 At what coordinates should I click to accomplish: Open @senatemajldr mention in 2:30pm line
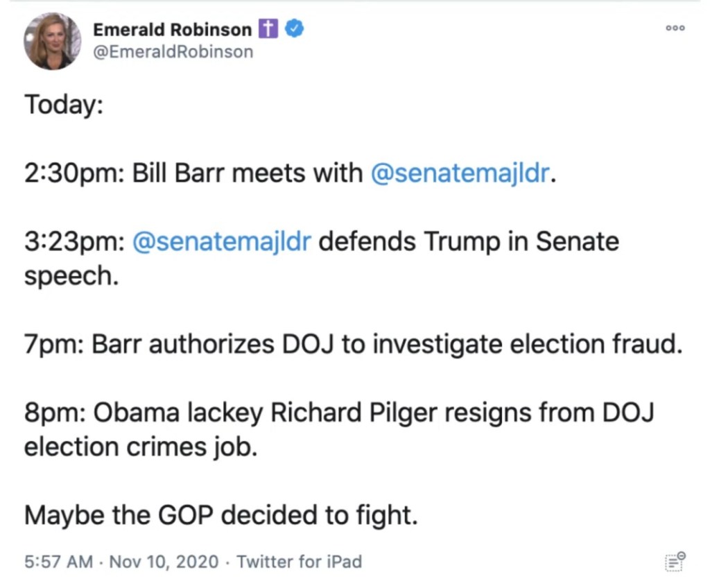(461, 173)
